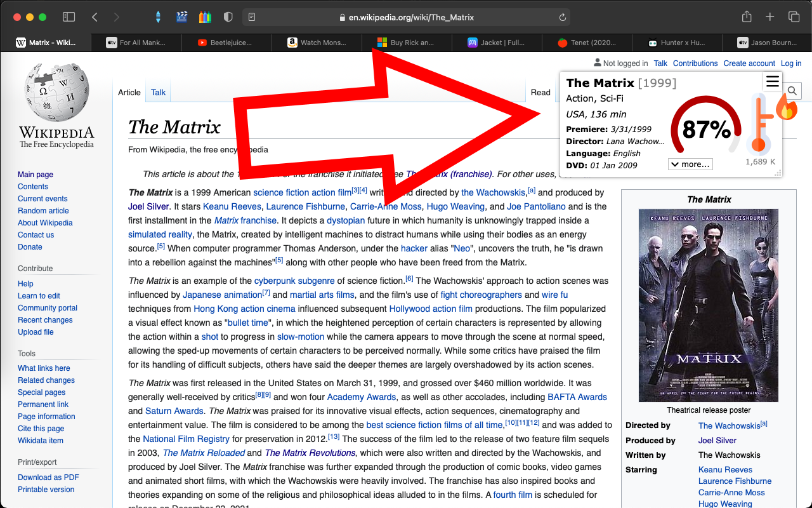Image resolution: width=812 pixels, height=508 pixels.
Task: Open the privacy shield report
Action: click(228, 17)
